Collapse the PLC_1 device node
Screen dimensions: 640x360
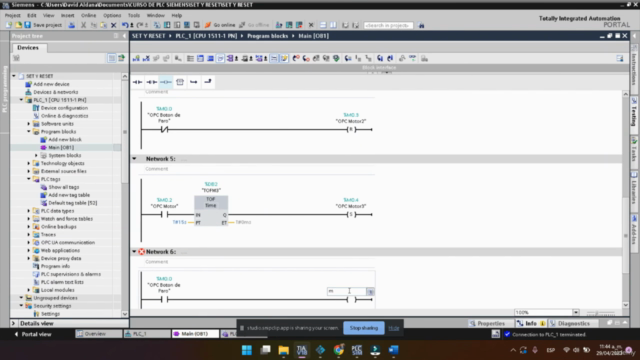[21, 100]
